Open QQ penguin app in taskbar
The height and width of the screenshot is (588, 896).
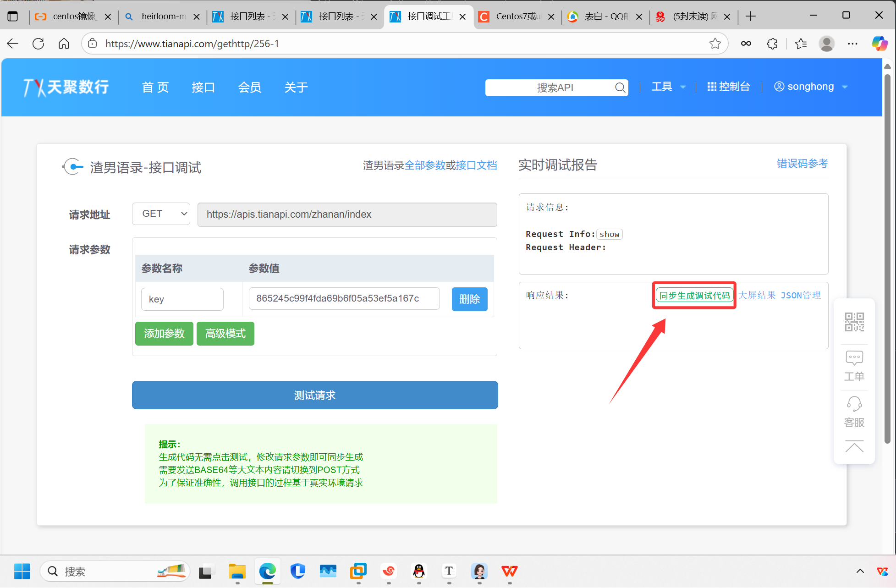[x=419, y=571]
